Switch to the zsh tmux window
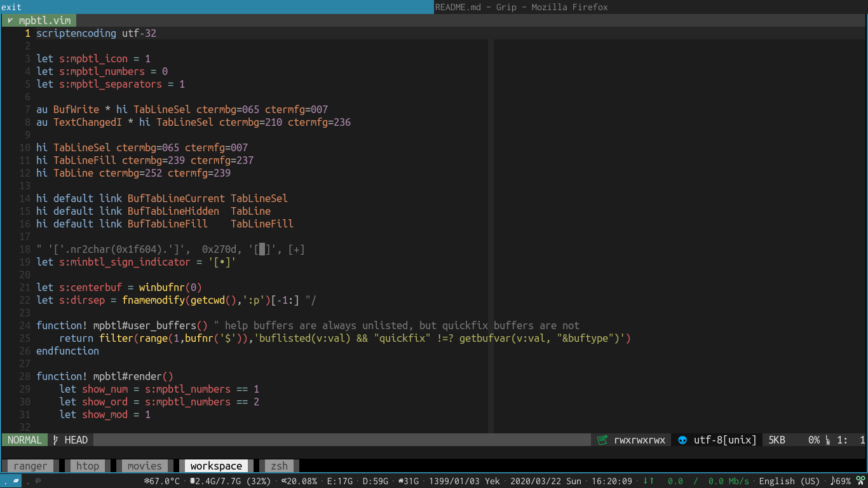Image resolution: width=868 pixels, height=488 pixels. 280,466
